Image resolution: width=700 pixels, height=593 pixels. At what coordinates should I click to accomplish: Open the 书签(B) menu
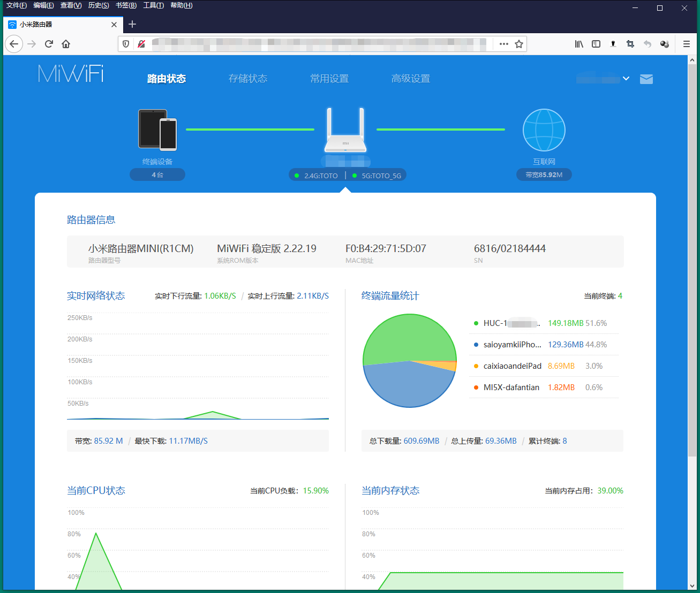tap(126, 5)
